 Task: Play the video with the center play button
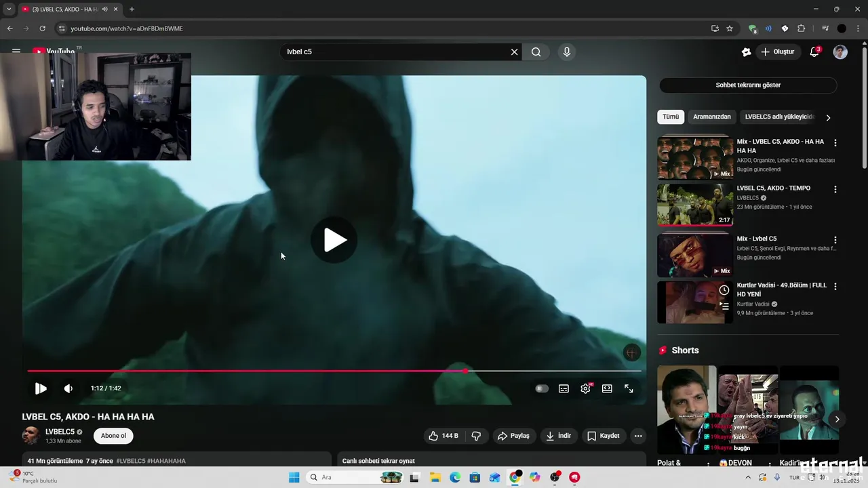[x=334, y=240]
